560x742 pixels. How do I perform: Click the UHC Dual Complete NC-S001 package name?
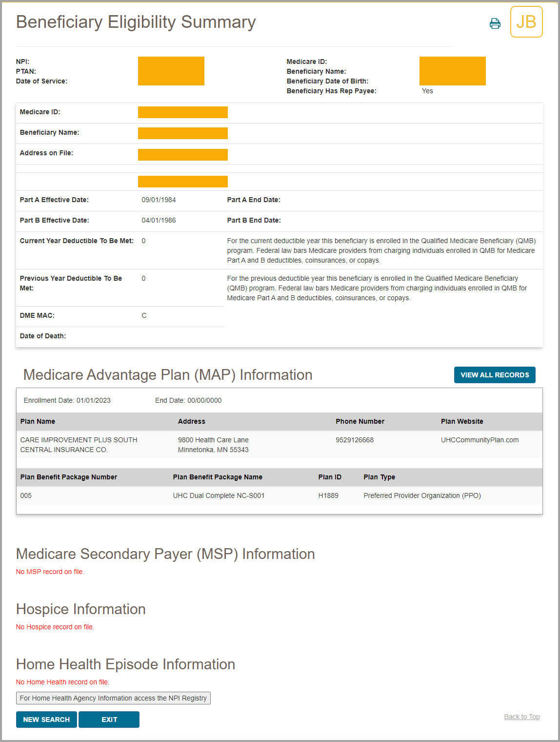pos(219,495)
